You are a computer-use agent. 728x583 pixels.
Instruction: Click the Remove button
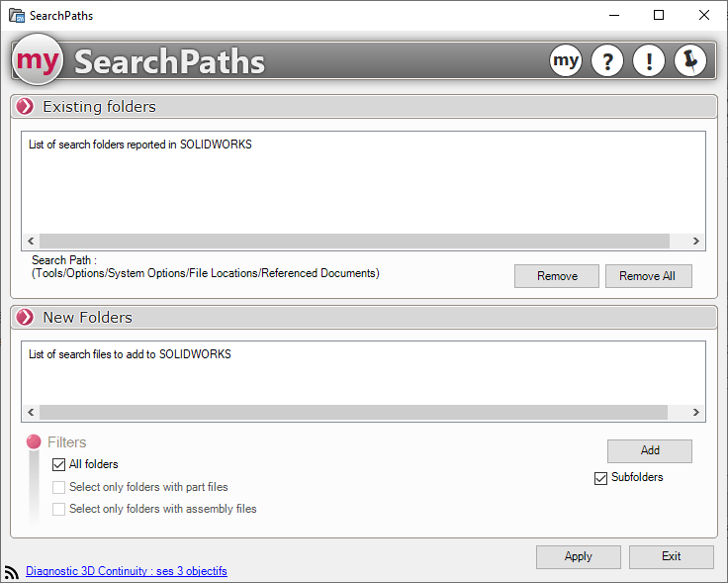coord(557,276)
